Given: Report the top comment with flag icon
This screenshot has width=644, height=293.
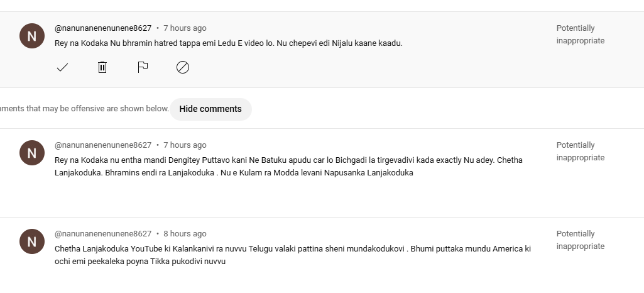Looking at the screenshot, I should (x=143, y=67).
